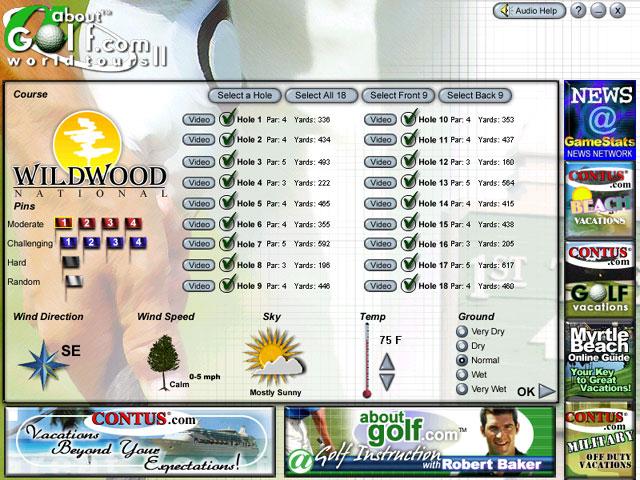The image size is (640, 480).
Task: Select the Very Wet ground option
Action: click(x=462, y=389)
